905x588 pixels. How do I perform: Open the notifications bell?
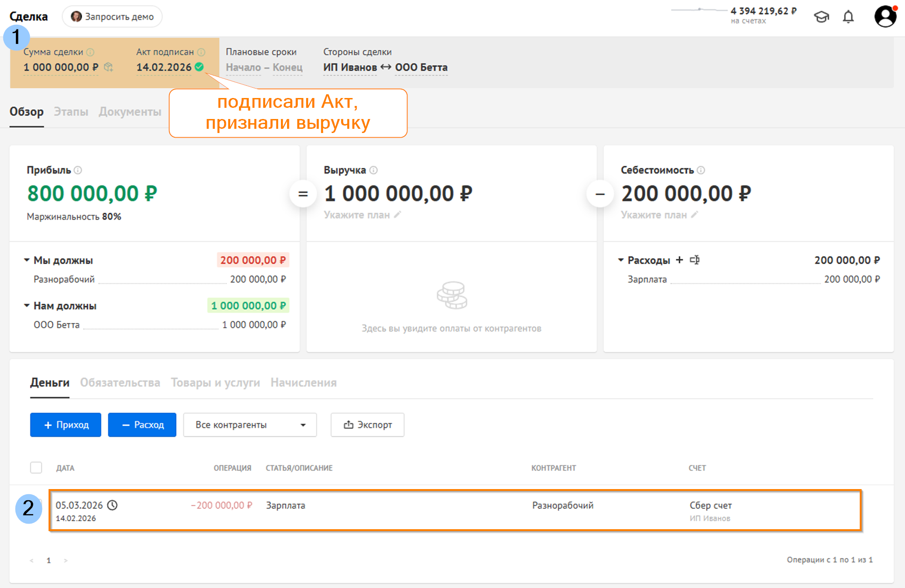(x=848, y=17)
